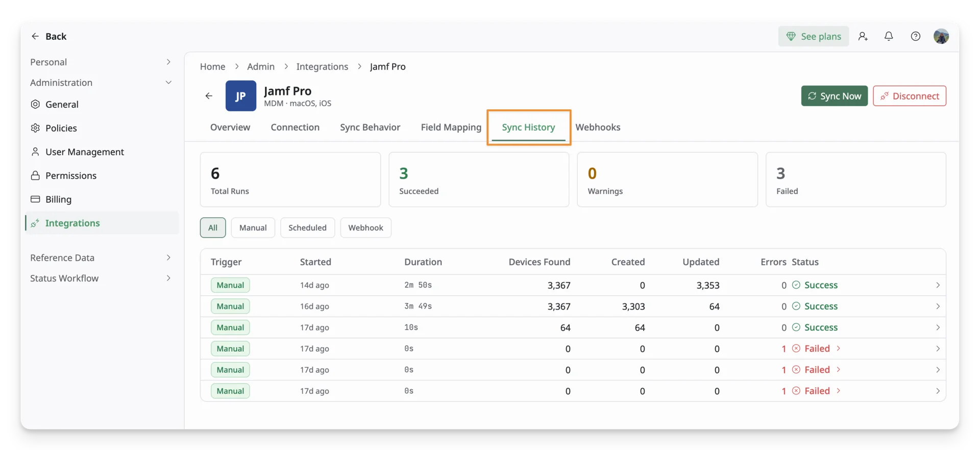Click Back at top of sidebar

coord(49,36)
